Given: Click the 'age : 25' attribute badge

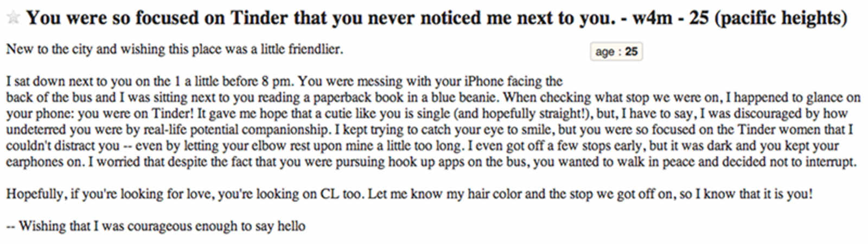Looking at the screenshot, I should (x=616, y=52).
